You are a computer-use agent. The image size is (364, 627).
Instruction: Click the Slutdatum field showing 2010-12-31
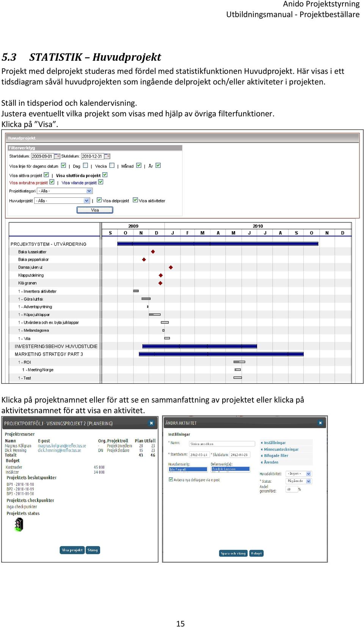pyautogui.click(x=93, y=156)
